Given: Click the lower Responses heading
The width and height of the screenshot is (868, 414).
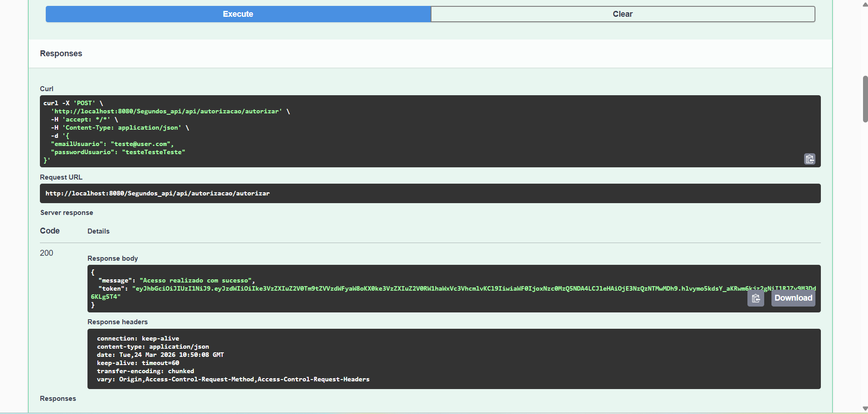Looking at the screenshot, I should click(x=58, y=399).
